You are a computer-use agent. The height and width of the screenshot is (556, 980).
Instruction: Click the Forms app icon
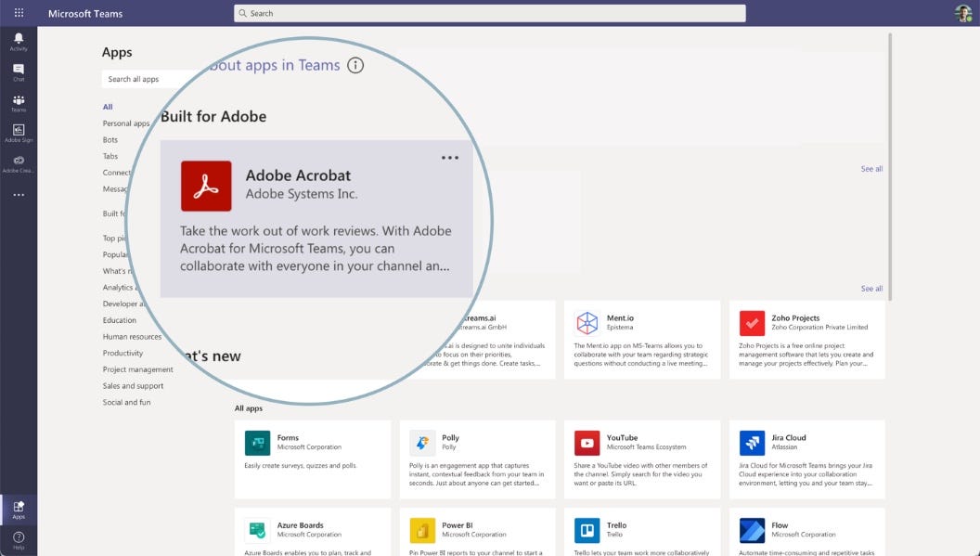(257, 443)
